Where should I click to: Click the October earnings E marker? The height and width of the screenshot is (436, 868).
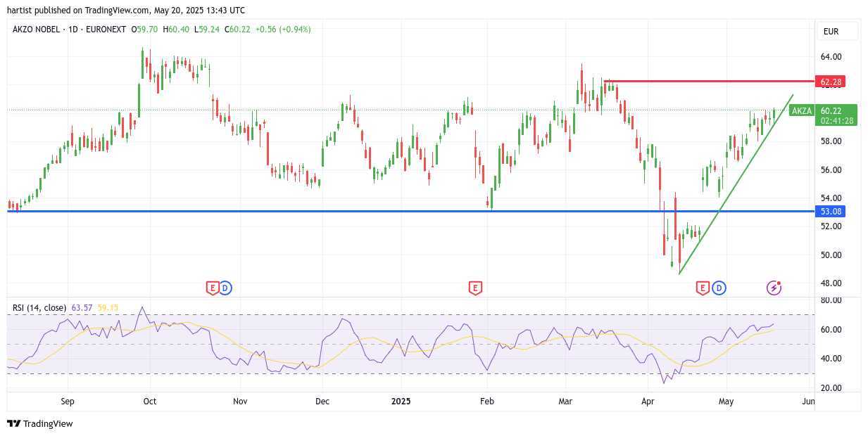coord(212,288)
